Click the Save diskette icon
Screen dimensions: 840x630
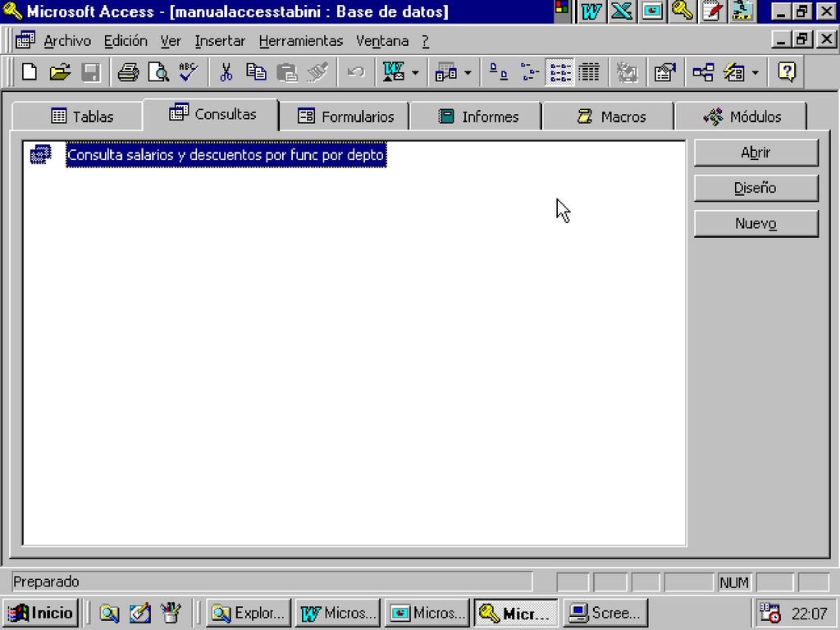pos(90,72)
